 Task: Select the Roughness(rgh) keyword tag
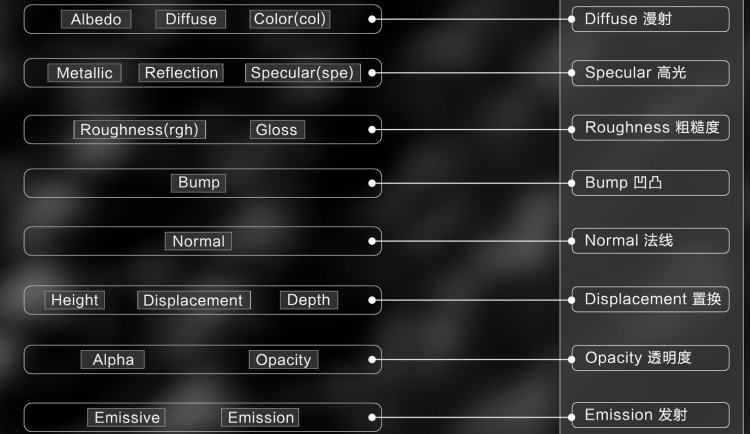coord(140,130)
